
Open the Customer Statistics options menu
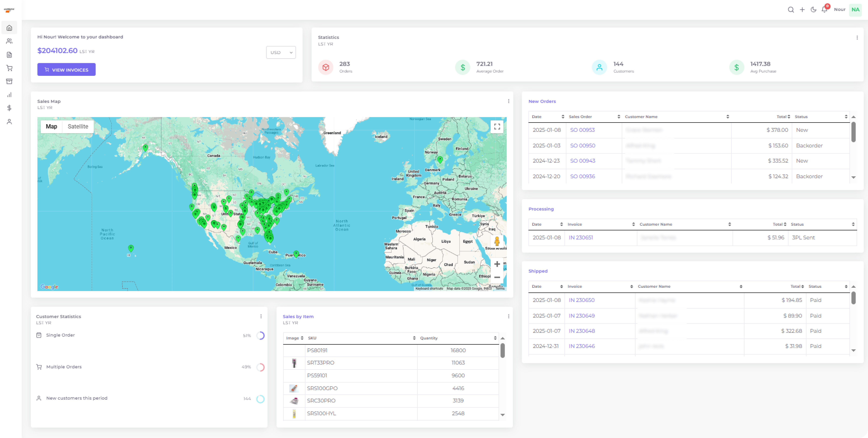pos(261,316)
